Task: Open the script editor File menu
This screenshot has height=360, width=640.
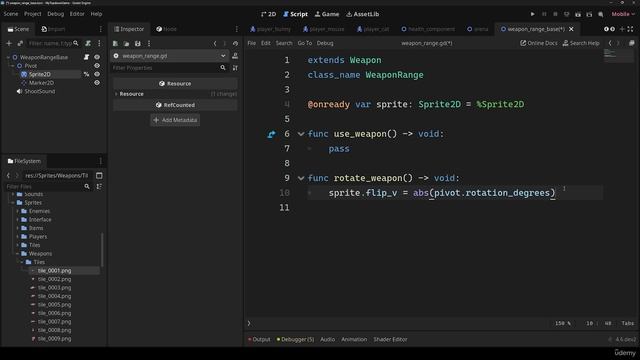Action: [x=251, y=43]
